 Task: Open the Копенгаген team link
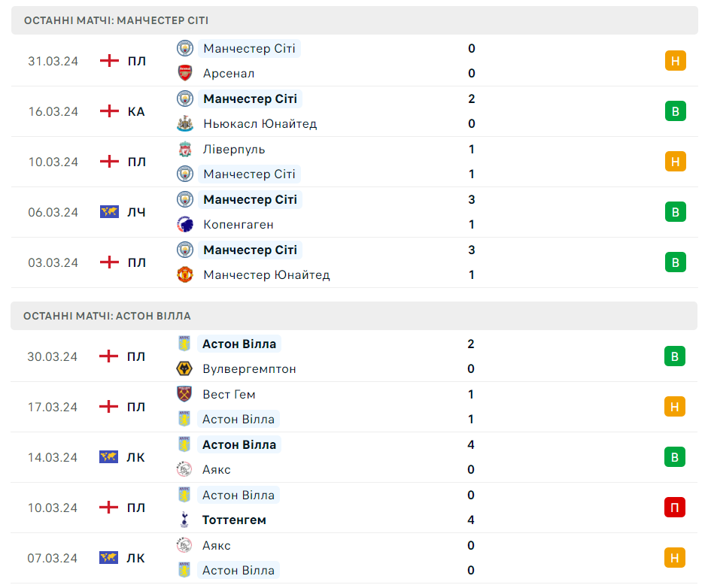[239, 224]
